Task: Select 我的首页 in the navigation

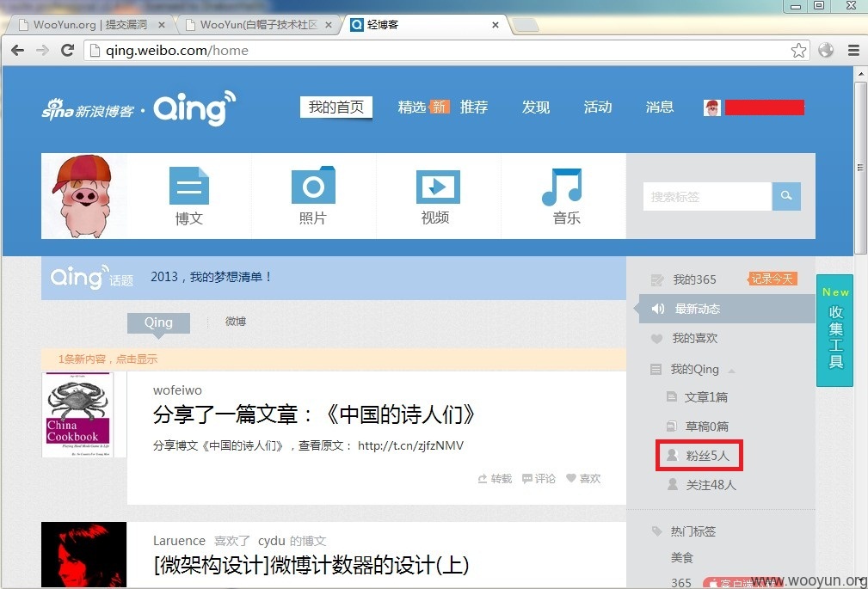Action: point(336,107)
